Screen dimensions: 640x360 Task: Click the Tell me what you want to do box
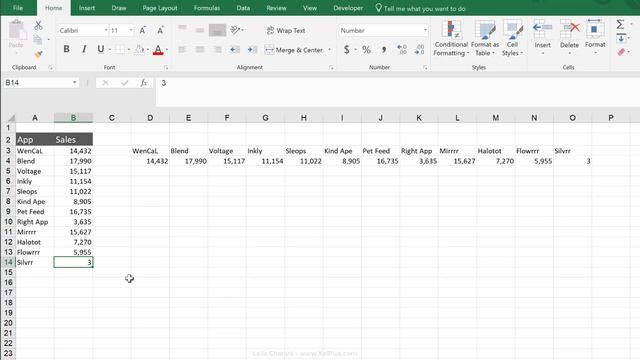[x=420, y=8]
